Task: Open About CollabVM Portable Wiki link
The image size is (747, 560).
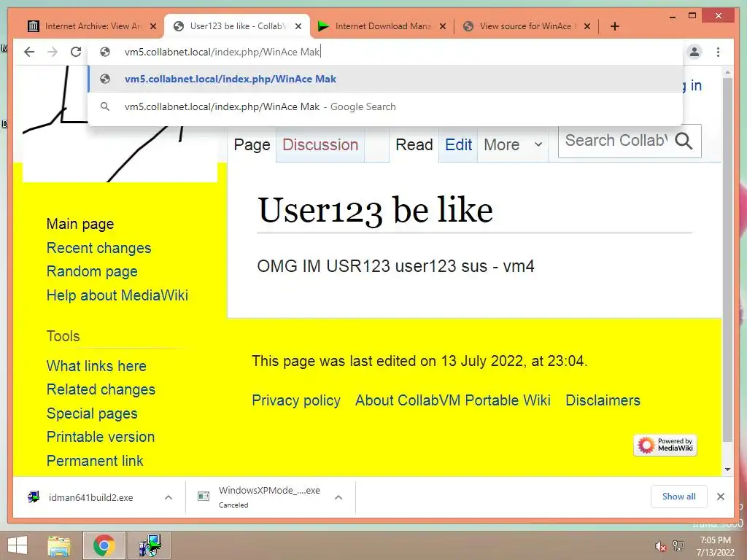Action: click(x=453, y=400)
